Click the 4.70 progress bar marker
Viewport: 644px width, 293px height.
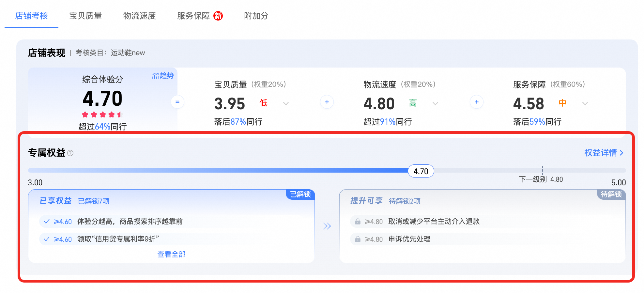[421, 171]
